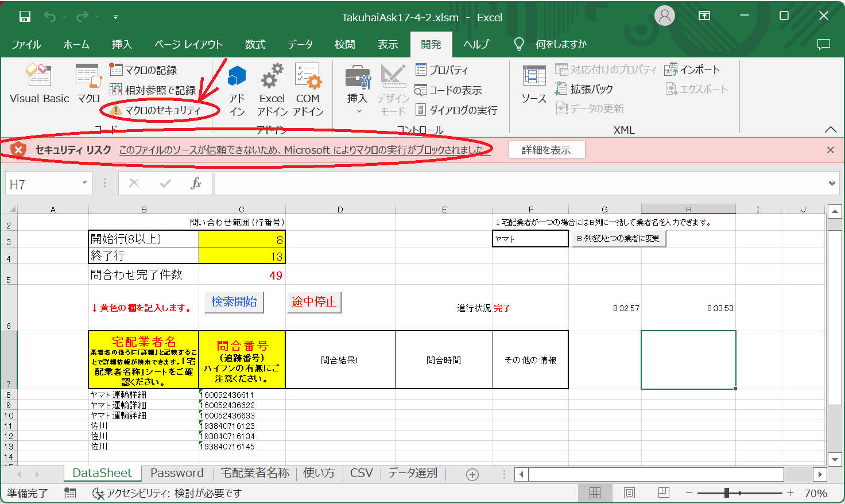Open プロパティ in Controls group
This screenshot has width=845, height=504.
[442, 70]
